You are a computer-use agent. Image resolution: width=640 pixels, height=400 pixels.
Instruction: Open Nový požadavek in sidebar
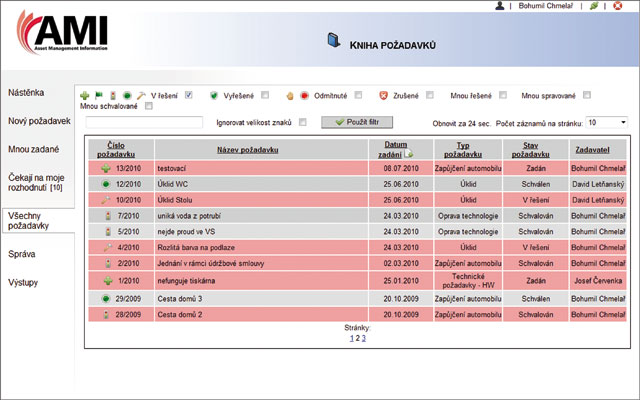[39, 121]
